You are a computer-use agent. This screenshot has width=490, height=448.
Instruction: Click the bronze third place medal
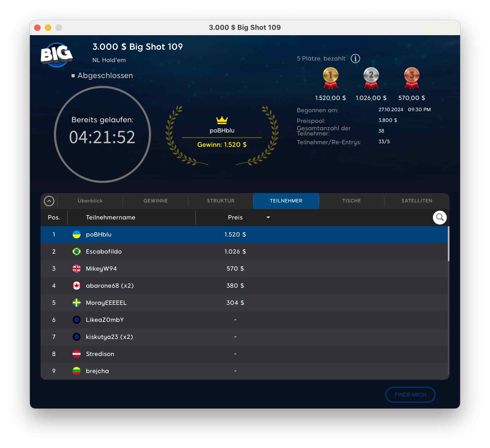point(412,78)
